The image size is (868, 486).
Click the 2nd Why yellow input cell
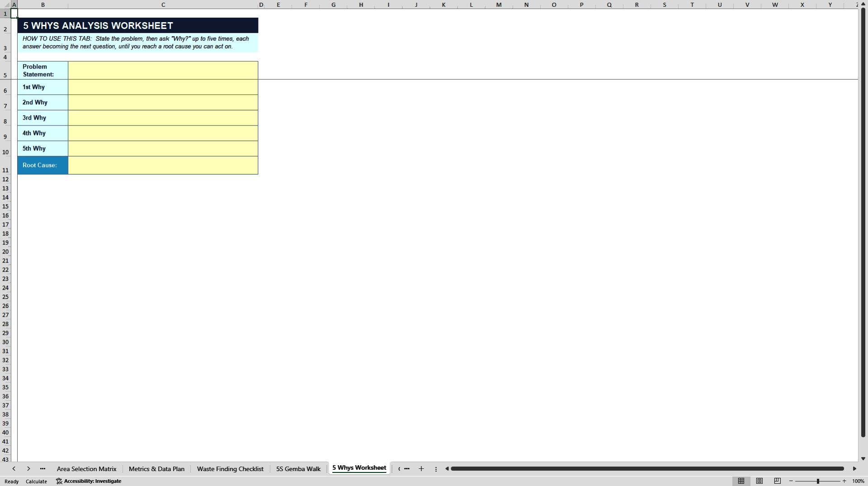click(x=163, y=103)
